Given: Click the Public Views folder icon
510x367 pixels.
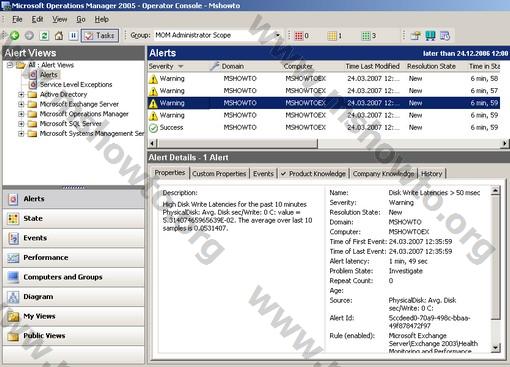Looking at the screenshot, I should [x=13, y=336].
